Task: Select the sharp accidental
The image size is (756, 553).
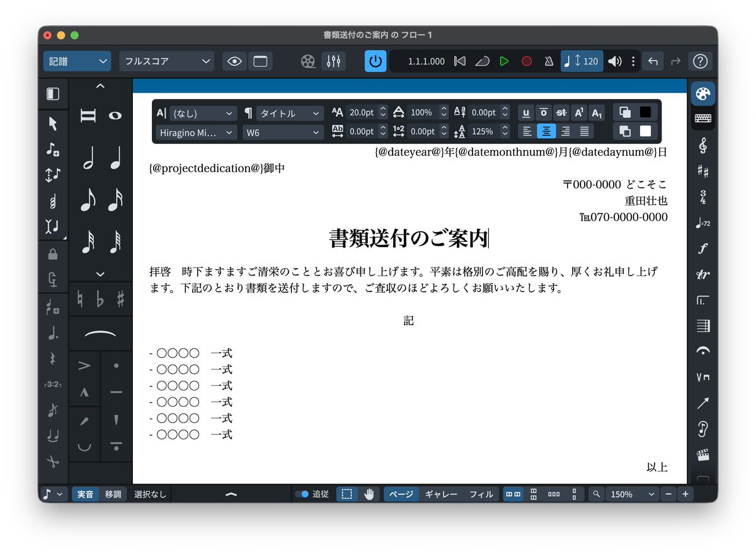Action: 120,299
